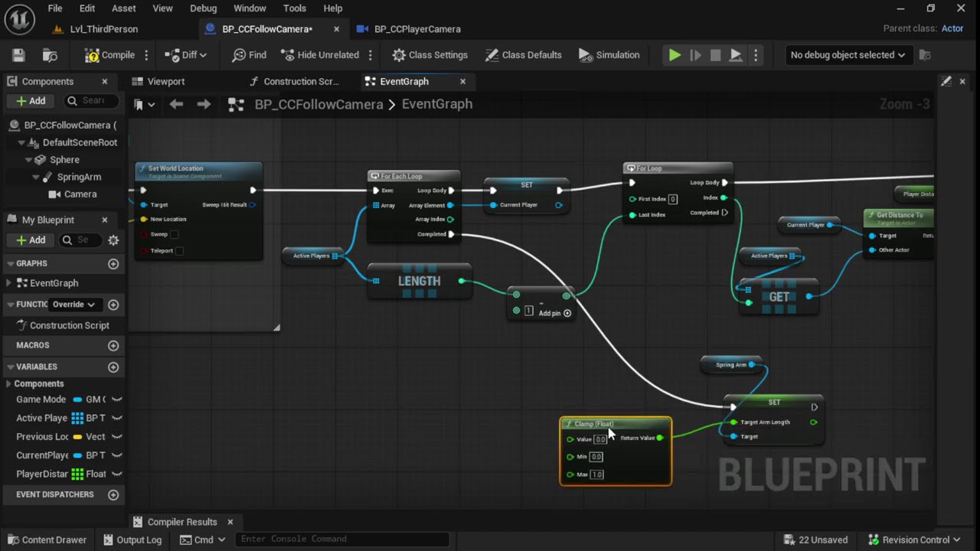The image size is (980, 551).
Task: Click the Add component button
Action: 29,100
